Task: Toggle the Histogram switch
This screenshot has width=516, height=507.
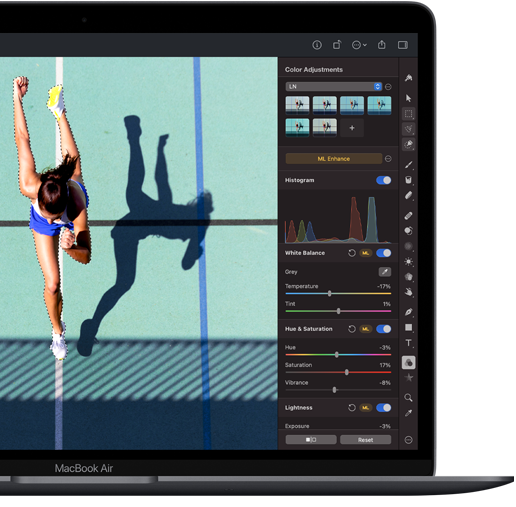Action: (x=383, y=180)
